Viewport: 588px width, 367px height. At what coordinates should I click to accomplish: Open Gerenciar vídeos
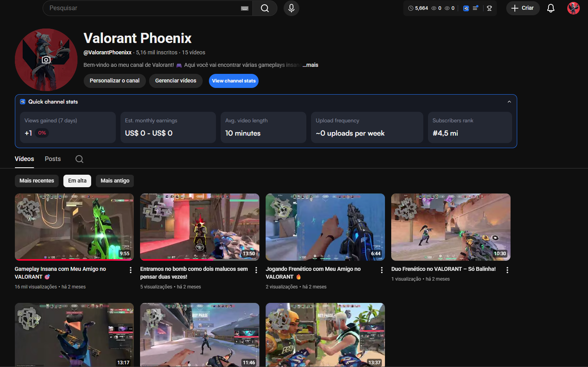pos(176,81)
